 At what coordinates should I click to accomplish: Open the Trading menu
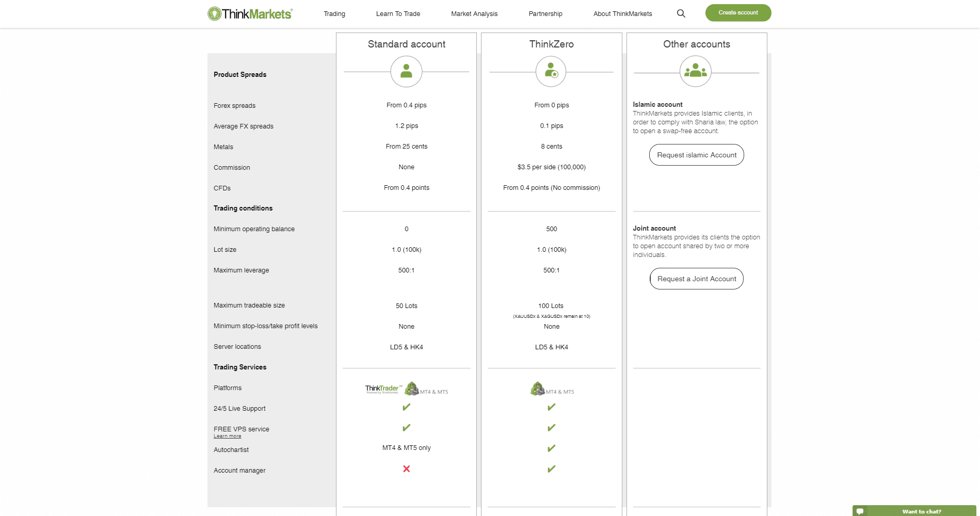point(334,14)
